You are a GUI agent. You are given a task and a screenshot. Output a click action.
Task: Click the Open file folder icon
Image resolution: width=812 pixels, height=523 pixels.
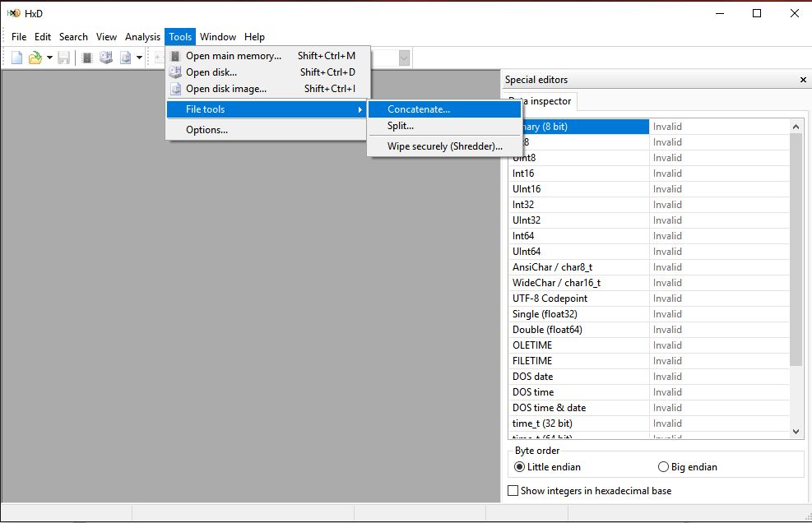[35, 58]
